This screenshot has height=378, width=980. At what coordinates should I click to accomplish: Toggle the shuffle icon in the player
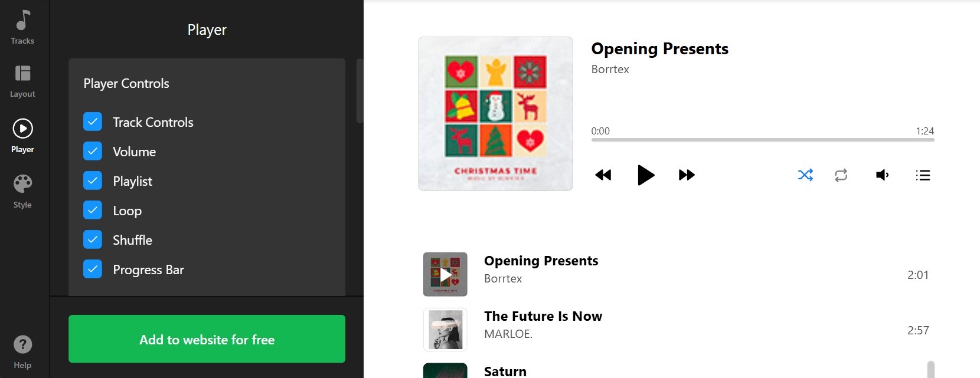coord(805,175)
